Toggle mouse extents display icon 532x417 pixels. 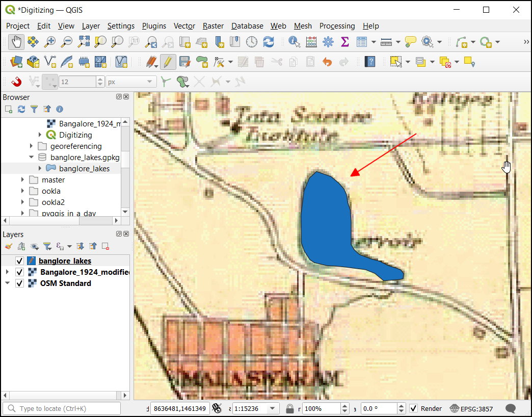[x=217, y=408]
